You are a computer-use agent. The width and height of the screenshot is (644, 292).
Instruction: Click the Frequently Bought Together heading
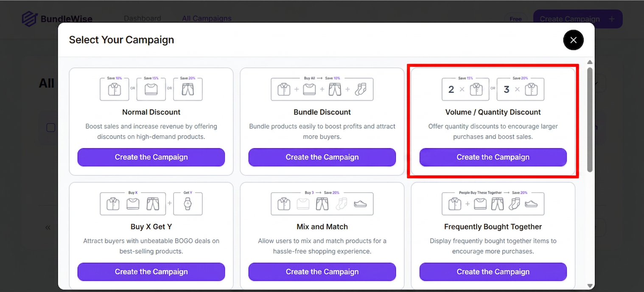(x=493, y=227)
